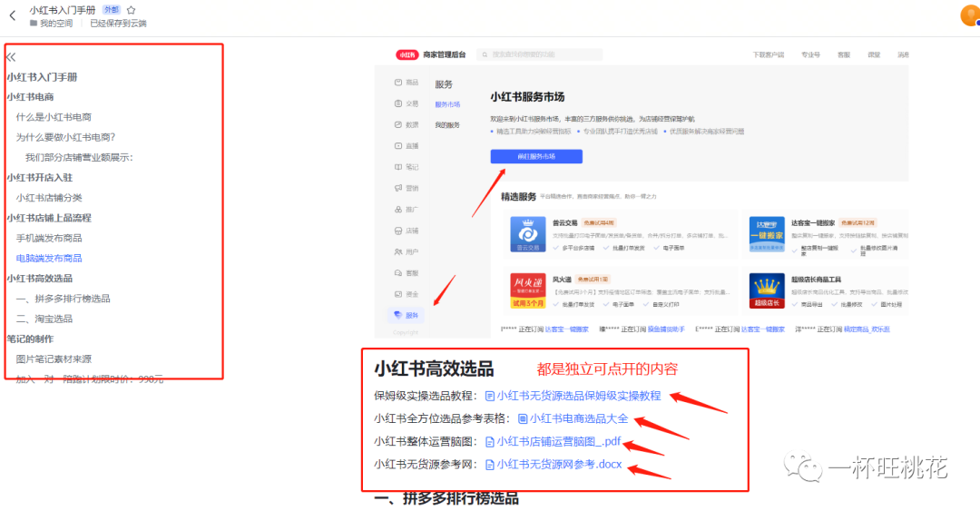Viewport: 980px width, 511px height.
Task: Click file icon before 小红书店铺运营脑图_.pdf
Action: 490,442
